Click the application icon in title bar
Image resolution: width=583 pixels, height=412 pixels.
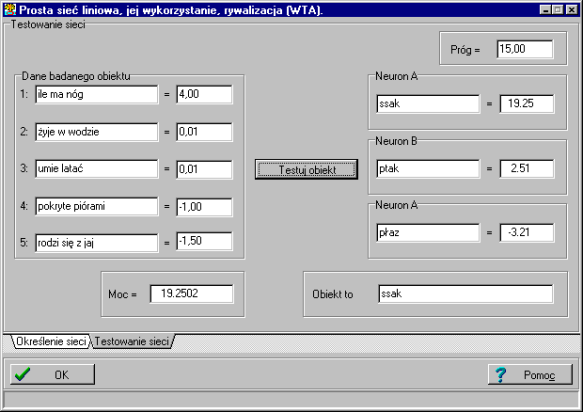tap(10, 10)
